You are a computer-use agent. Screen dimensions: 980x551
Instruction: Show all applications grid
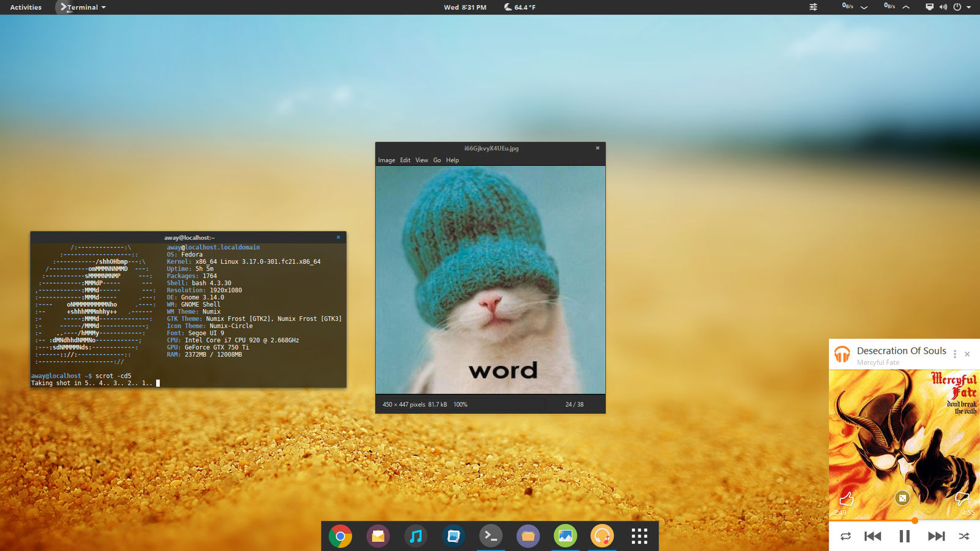point(639,536)
